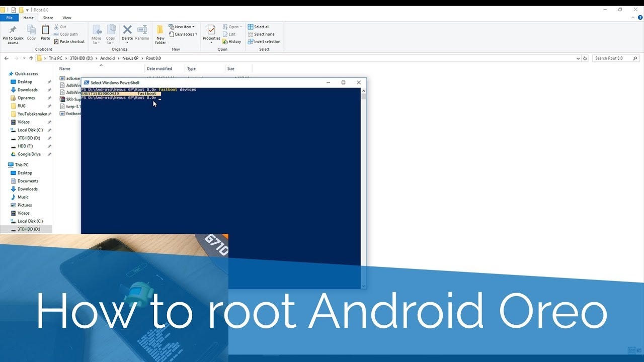Open recent locations dropdown arrow
Image resolution: width=644 pixels, height=362 pixels.
point(24,58)
